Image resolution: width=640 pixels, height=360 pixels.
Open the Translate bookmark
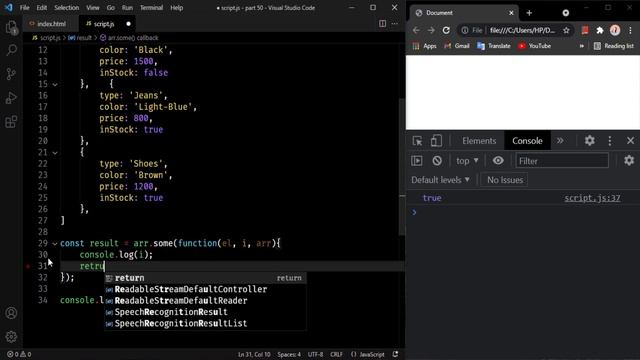(493, 46)
